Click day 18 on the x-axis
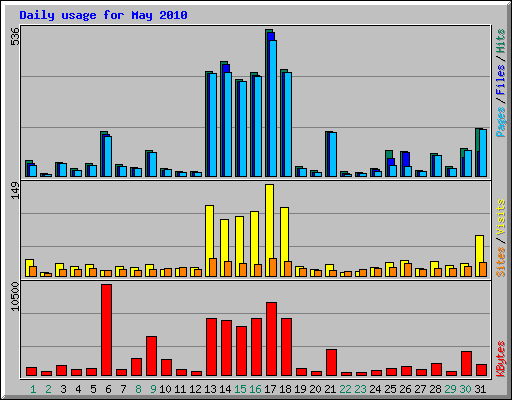The height and width of the screenshot is (400, 512). [285, 389]
